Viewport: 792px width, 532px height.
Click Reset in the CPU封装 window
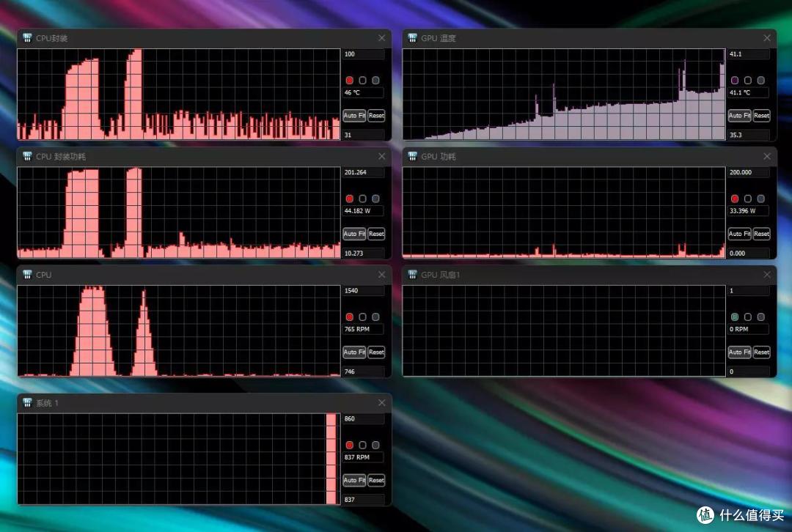click(376, 116)
